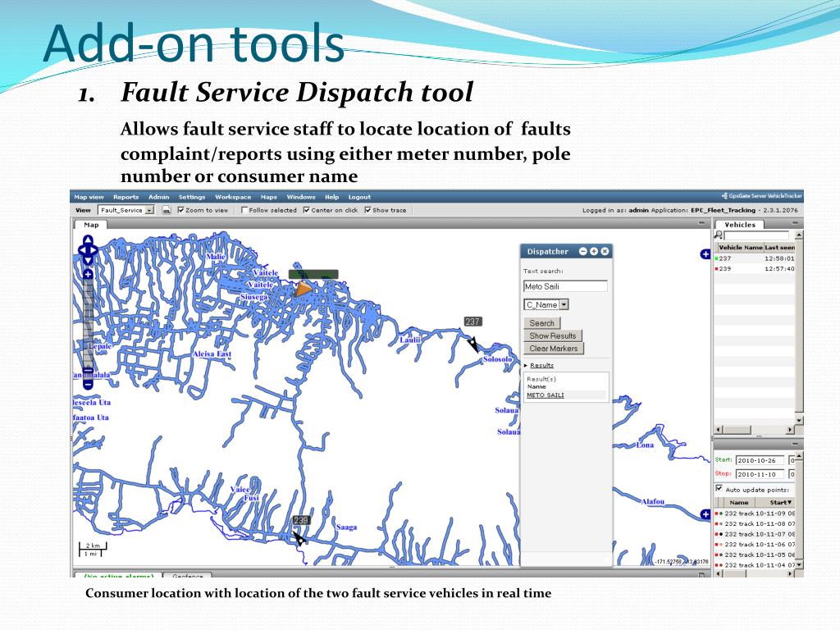Switch to the Geofence tab
Image resolution: width=840 pixels, height=630 pixels.
click(x=188, y=575)
